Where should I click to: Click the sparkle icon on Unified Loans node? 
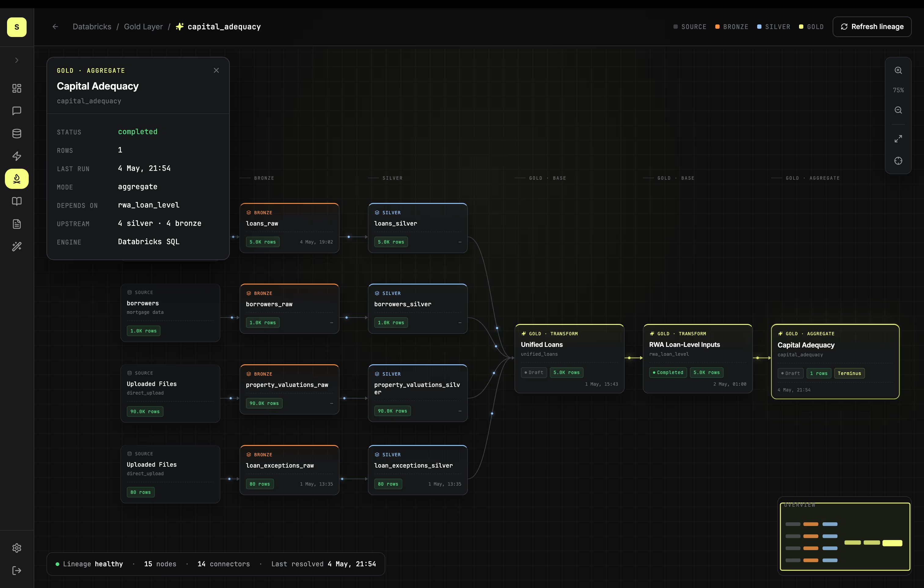pos(523,333)
